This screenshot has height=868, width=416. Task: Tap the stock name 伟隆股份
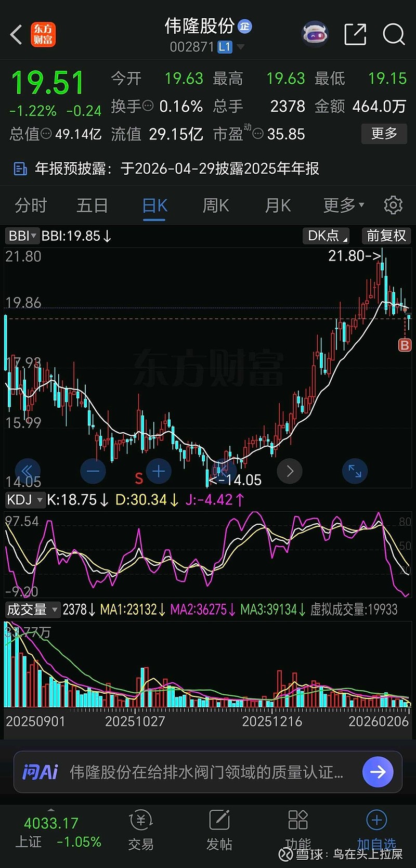click(x=200, y=26)
